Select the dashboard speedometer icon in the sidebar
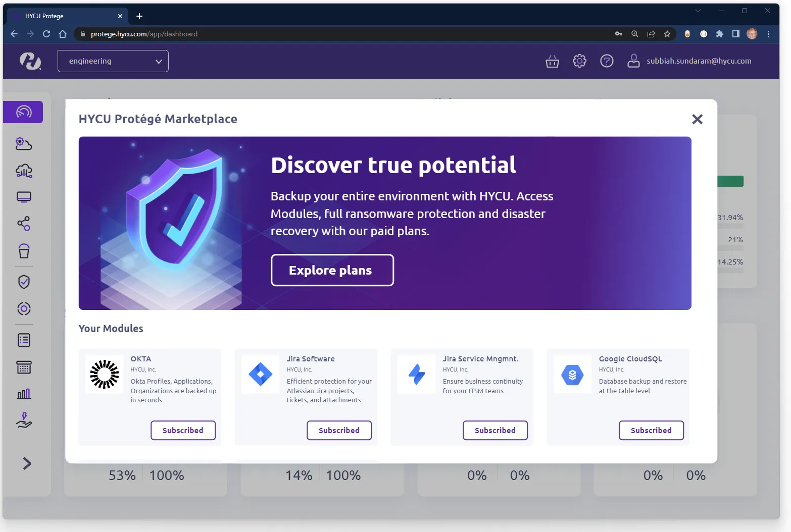This screenshot has height=532, width=791. click(x=23, y=112)
